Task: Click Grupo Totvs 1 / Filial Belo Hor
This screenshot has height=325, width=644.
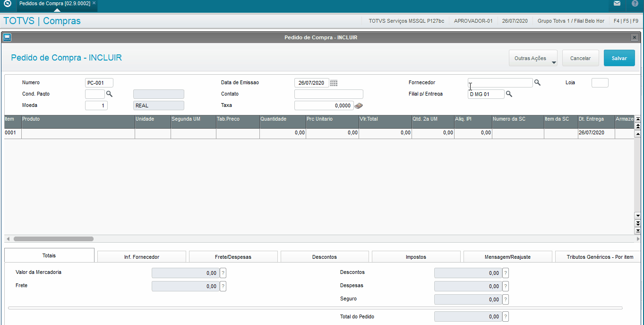Action: [x=571, y=21]
